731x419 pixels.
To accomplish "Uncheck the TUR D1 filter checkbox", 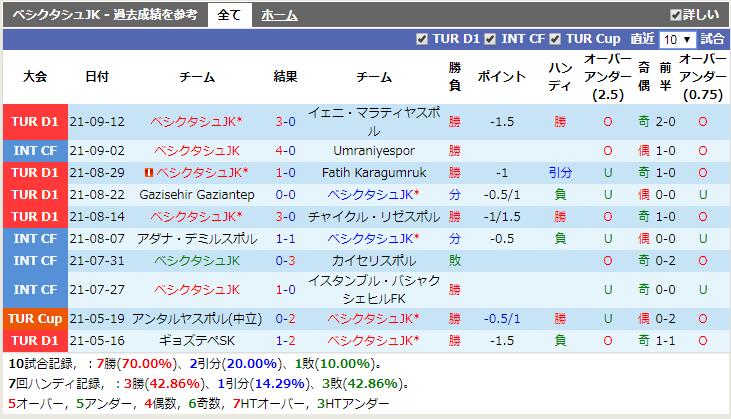I will tap(421, 39).
